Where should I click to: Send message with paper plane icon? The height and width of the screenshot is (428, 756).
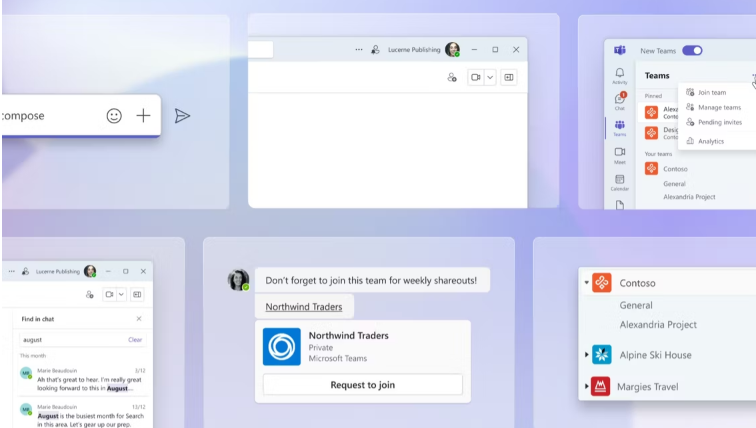pos(182,116)
